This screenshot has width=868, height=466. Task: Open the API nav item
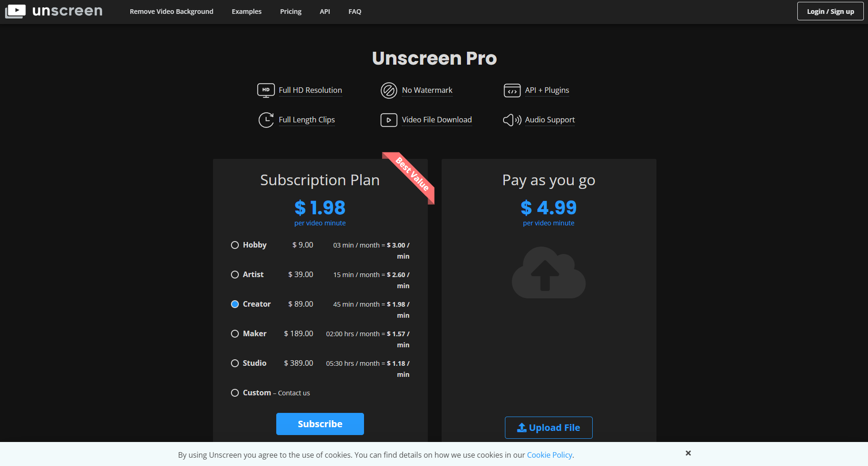coord(325,12)
